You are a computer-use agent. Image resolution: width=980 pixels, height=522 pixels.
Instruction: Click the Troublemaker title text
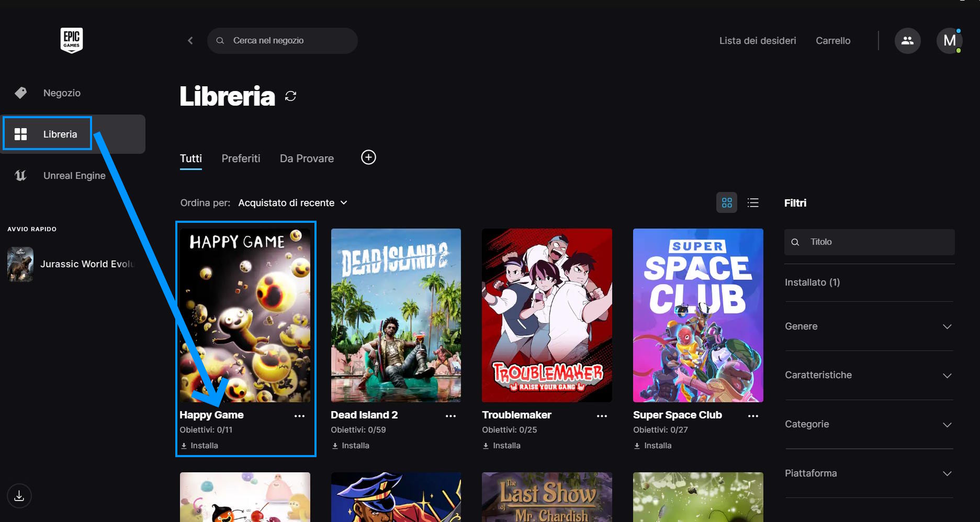[x=516, y=415]
